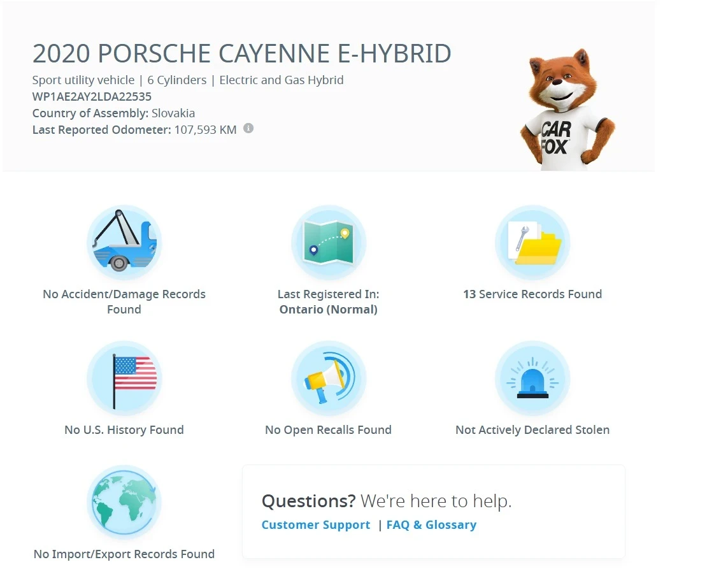Open the service records folder icon

[x=532, y=242]
